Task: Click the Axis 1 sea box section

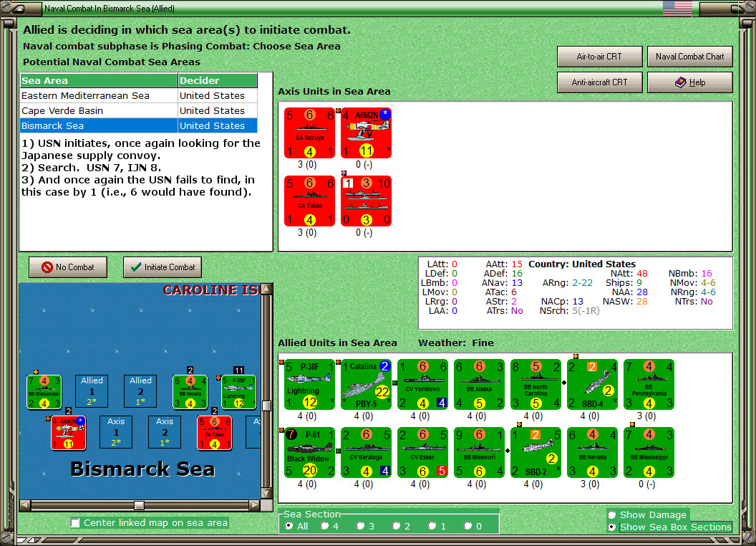Action: tap(116, 432)
